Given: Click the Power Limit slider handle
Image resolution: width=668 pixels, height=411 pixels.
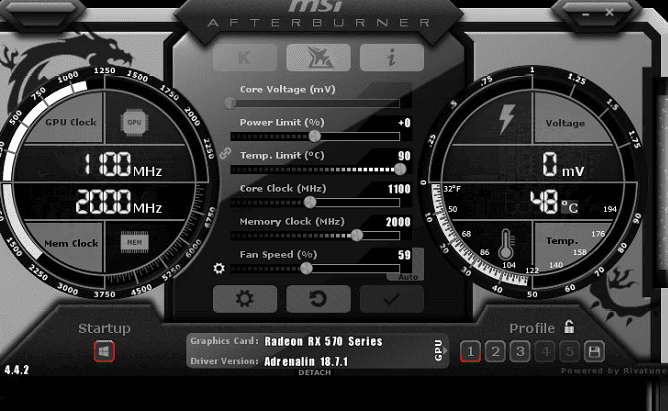Looking at the screenshot, I should tap(314, 136).
